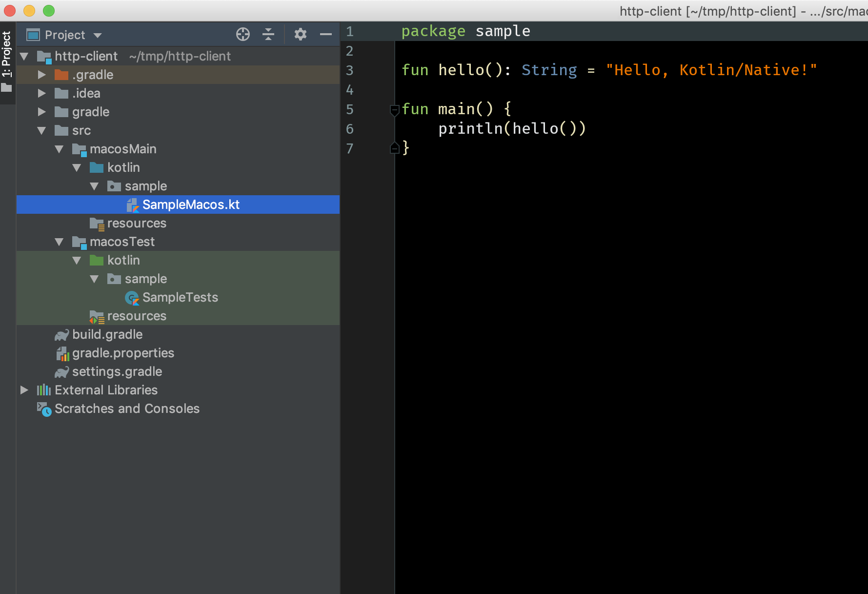Click the src folder icon
Screen dimensions: 868x594
click(61, 130)
